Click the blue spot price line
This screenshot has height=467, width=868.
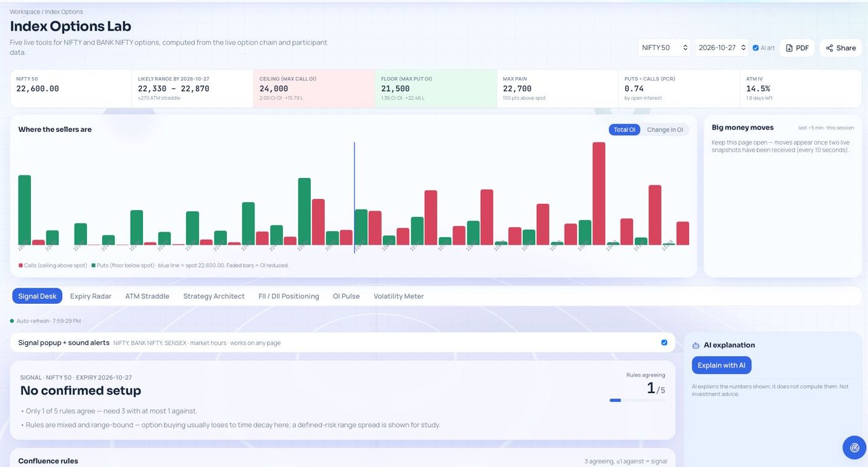(354, 197)
